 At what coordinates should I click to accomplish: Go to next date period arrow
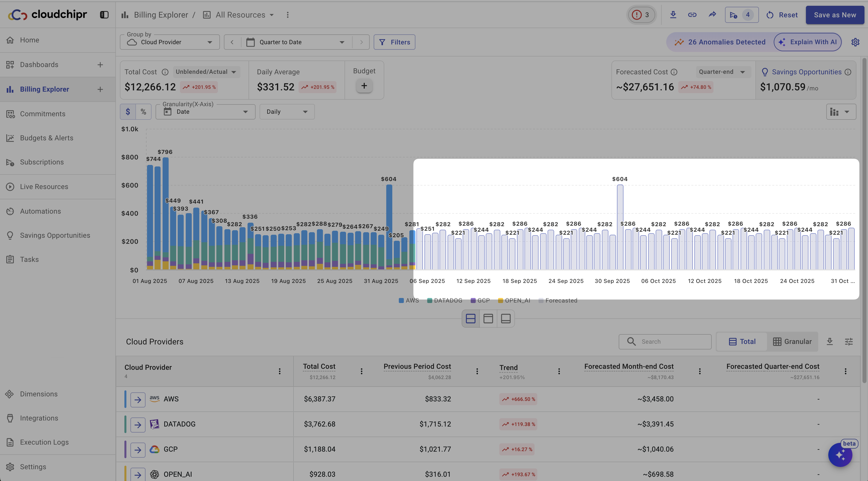(x=361, y=42)
